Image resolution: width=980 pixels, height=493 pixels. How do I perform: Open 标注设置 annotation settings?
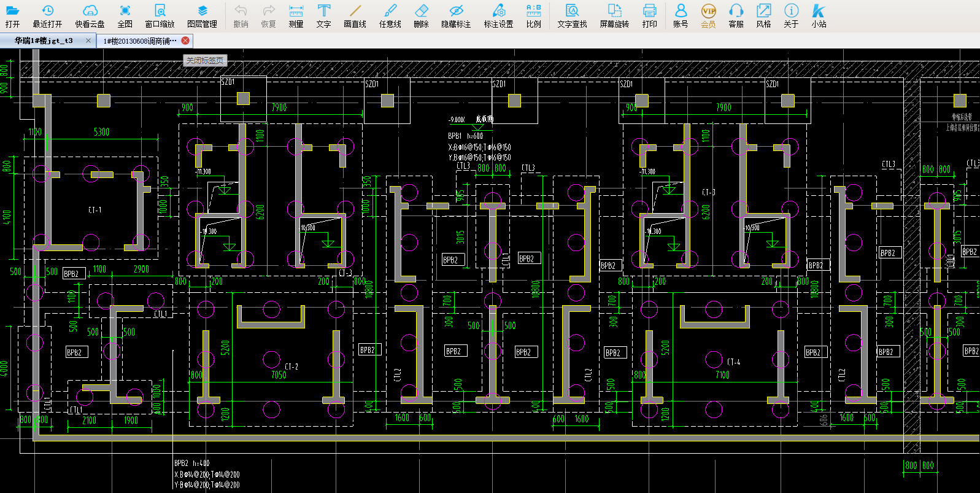click(x=498, y=16)
